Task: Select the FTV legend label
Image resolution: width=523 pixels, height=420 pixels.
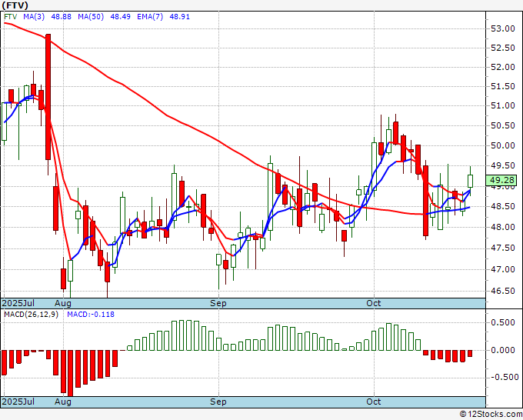Action: pyautogui.click(x=10, y=16)
